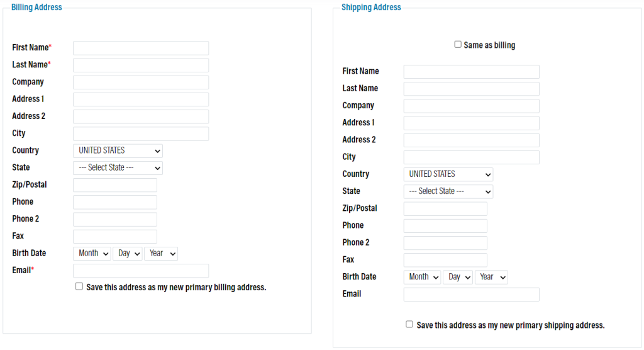Select the billing Birth Date Day dropdown

(128, 253)
